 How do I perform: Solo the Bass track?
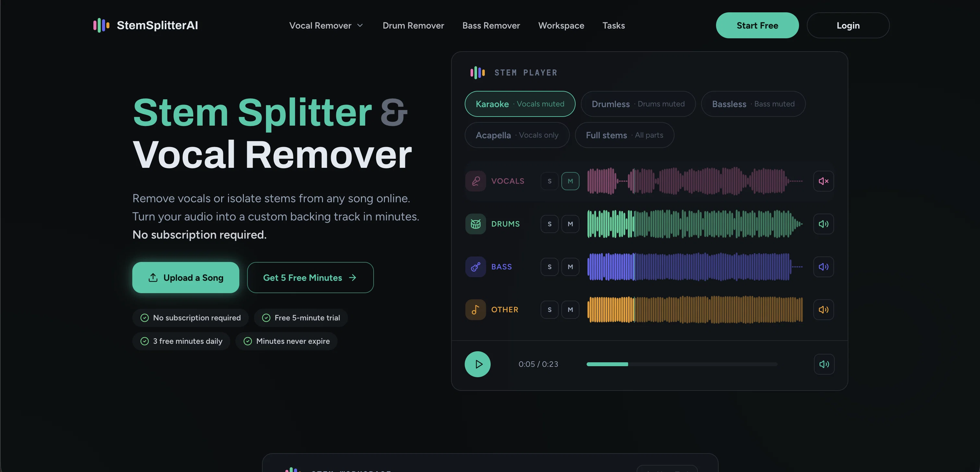click(549, 267)
